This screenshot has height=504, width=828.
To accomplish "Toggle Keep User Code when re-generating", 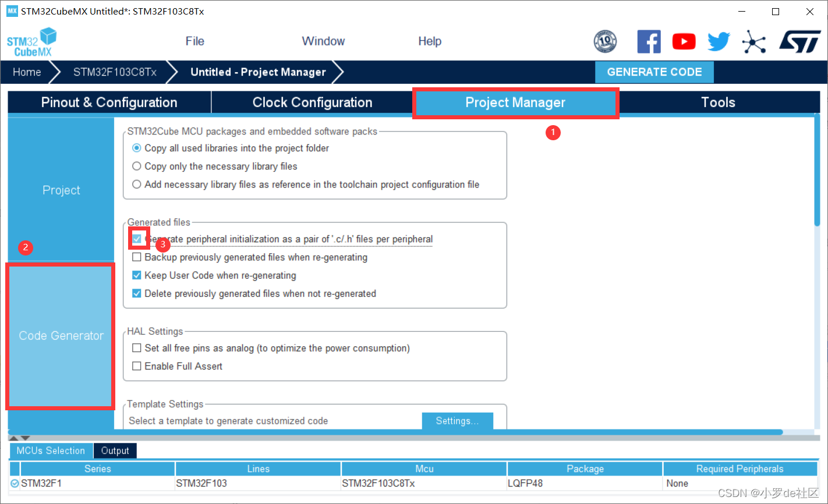I will [x=137, y=275].
